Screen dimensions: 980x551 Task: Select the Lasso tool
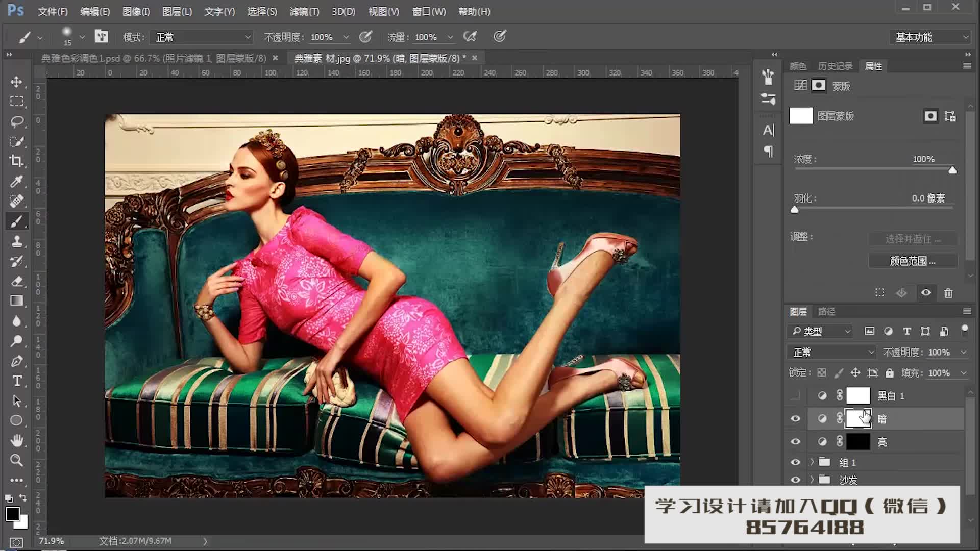tap(17, 121)
